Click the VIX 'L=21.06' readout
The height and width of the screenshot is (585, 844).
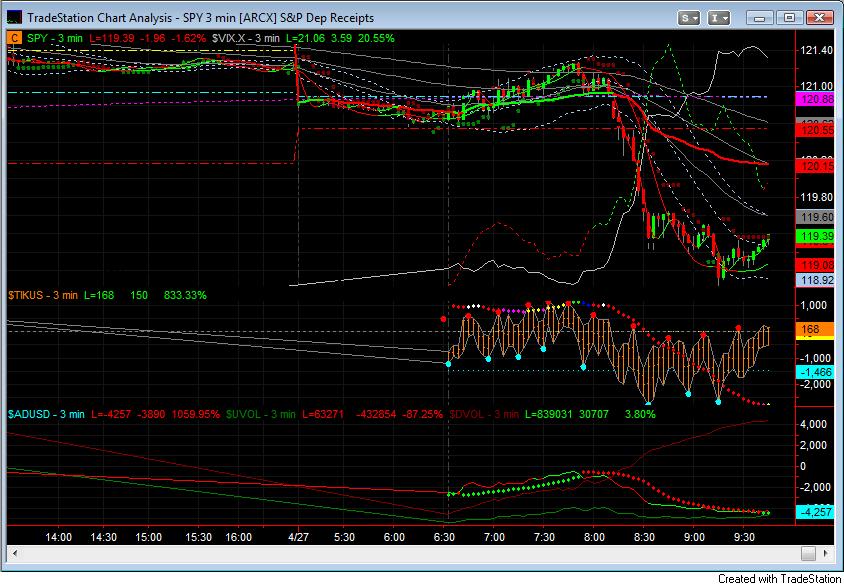305,38
